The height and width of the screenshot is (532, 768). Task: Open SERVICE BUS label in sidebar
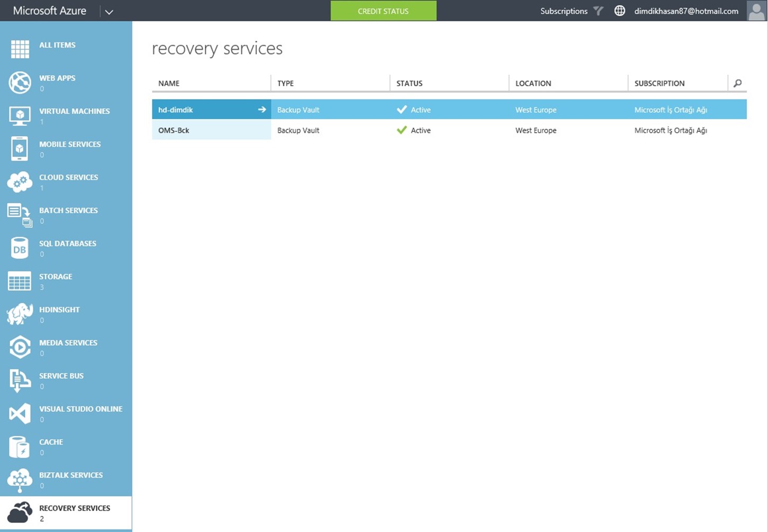(x=61, y=376)
